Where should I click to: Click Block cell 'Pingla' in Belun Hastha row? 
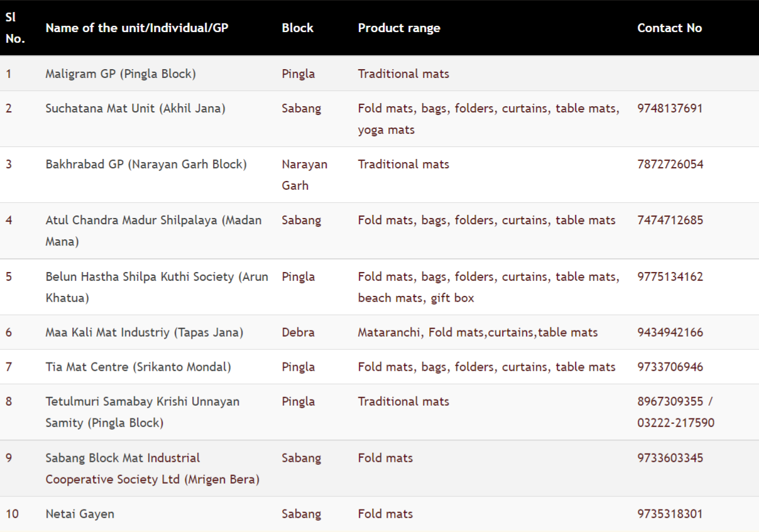point(298,276)
